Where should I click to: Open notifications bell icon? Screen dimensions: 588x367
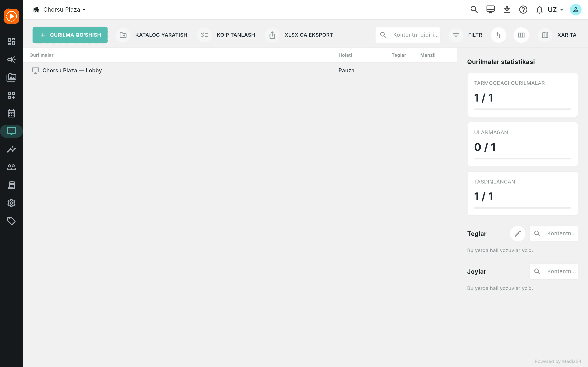[539, 10]
